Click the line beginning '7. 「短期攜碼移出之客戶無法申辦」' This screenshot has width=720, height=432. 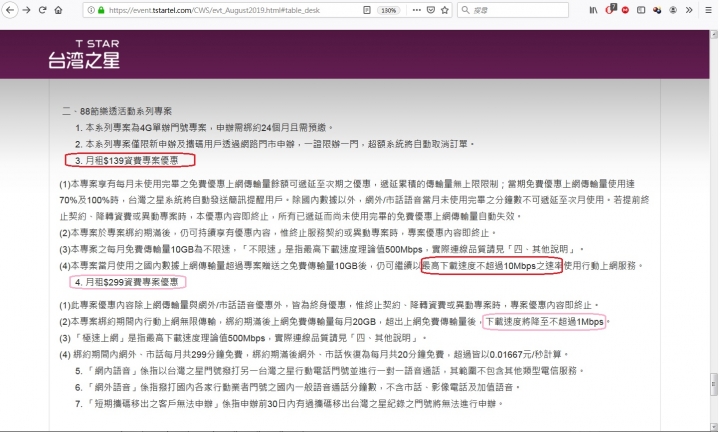(289, 404)
